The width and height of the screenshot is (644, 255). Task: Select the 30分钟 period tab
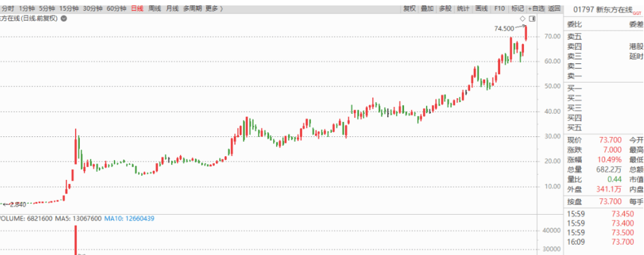93,8
